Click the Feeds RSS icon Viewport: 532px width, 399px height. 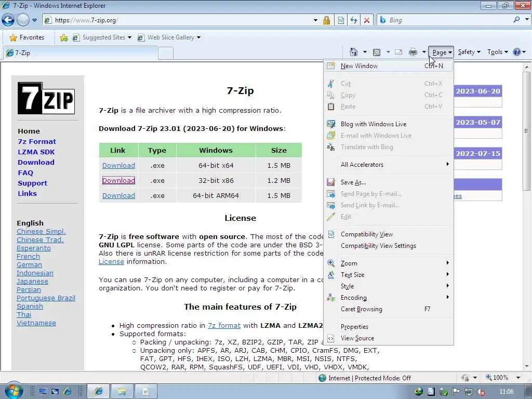(x=377, y=52)
